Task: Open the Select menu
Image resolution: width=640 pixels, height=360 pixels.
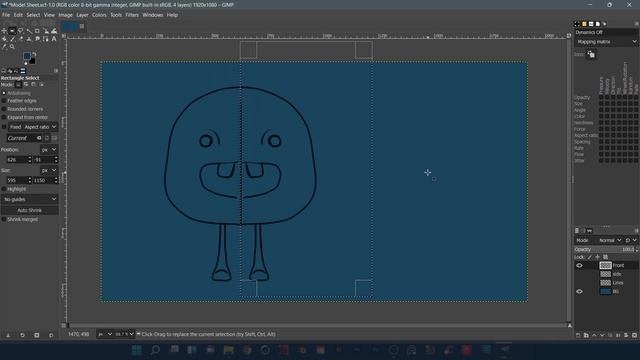Action: 33,15
